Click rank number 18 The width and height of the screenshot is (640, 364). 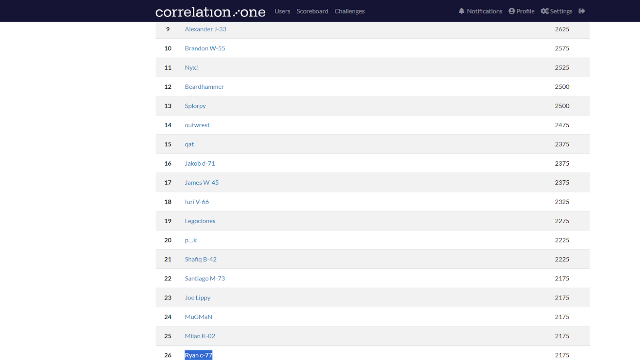tap(168, 202)
